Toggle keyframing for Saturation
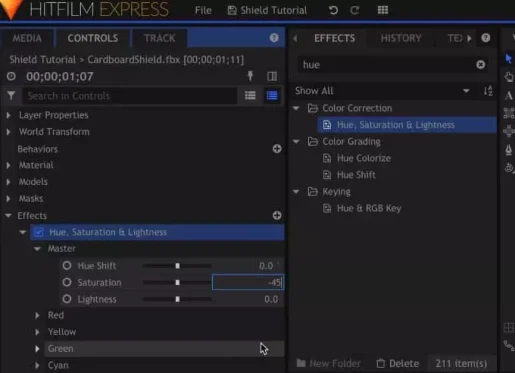Viewport: 515px width, 373px height. tap(67, 282)
